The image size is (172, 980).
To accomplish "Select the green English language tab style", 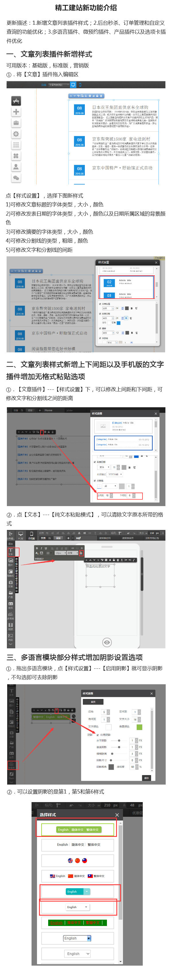I will (63, 830).
